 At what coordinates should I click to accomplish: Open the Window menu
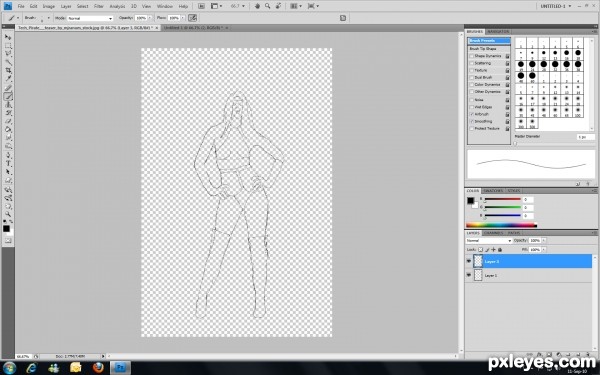tap(165, 7)
